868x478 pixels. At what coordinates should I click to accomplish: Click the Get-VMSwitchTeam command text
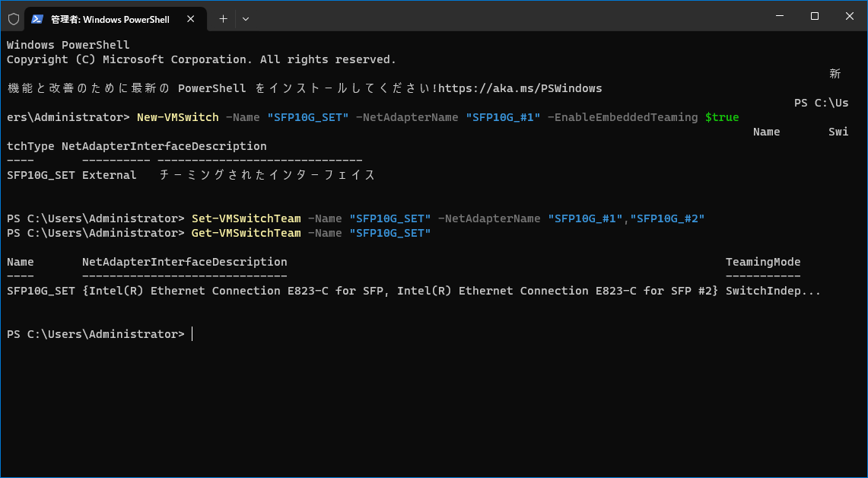pyautogui.click(x=246, y=233)
